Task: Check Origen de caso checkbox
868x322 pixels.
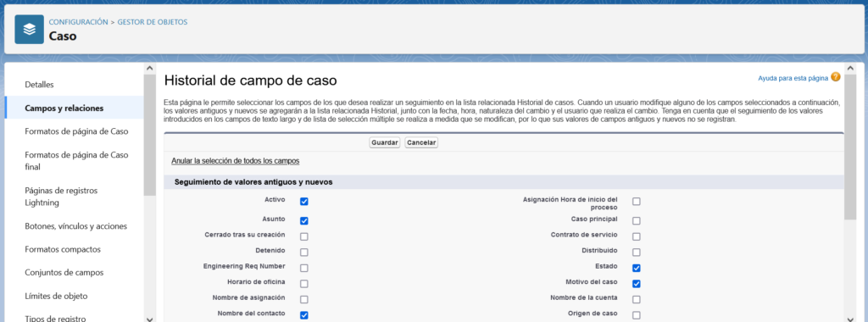Action: click(x=637, y=315)
